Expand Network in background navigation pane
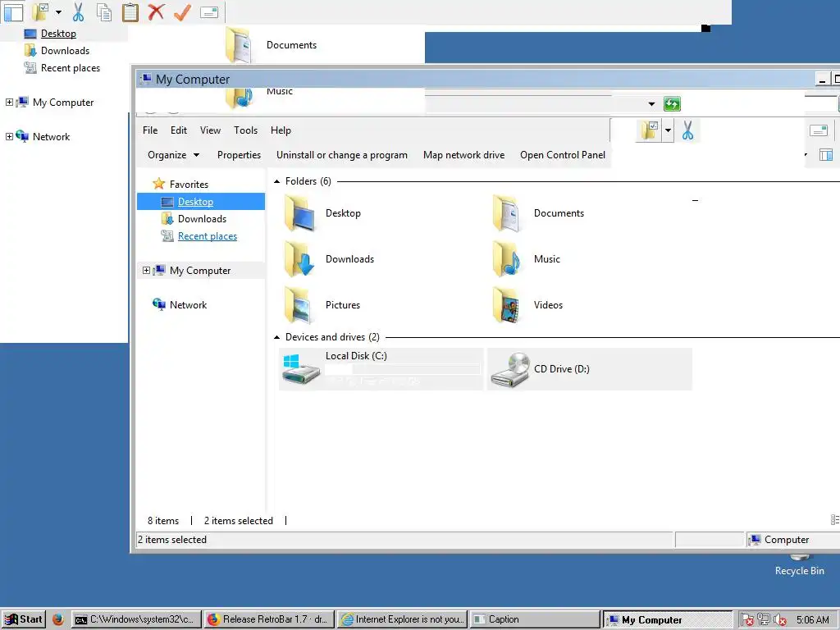Image resolution: width=840 pixels, height=630 pixels. 9,137
